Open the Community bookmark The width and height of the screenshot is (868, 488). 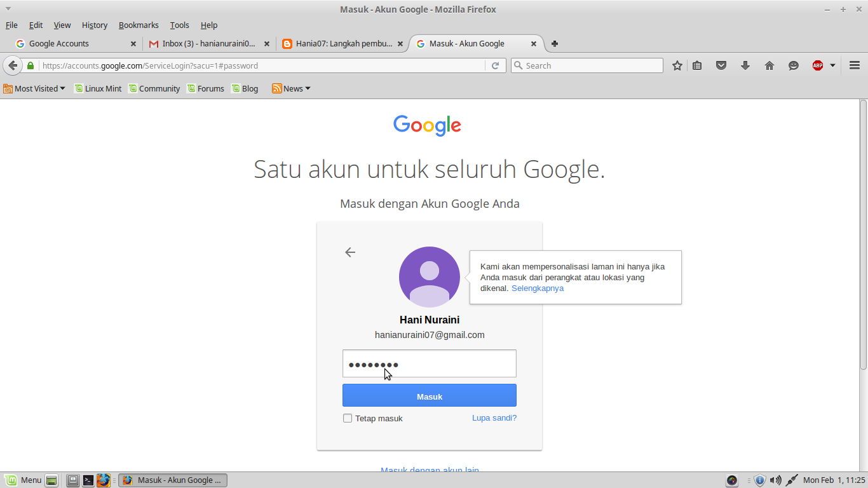coord(154,89)
